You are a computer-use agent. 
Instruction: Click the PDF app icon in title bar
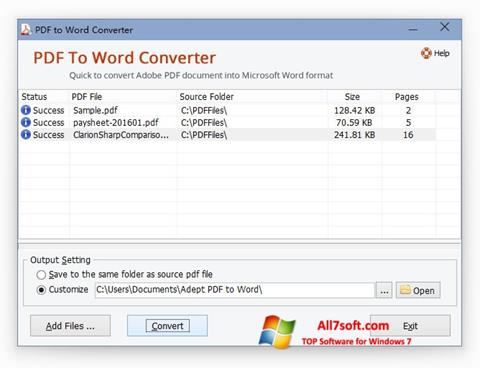point(26,30)
